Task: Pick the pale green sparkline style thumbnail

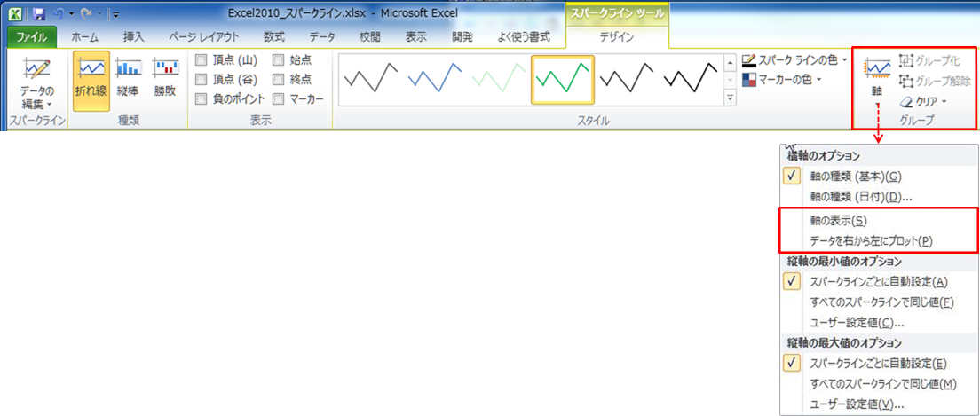Action: tap(499, 79)
